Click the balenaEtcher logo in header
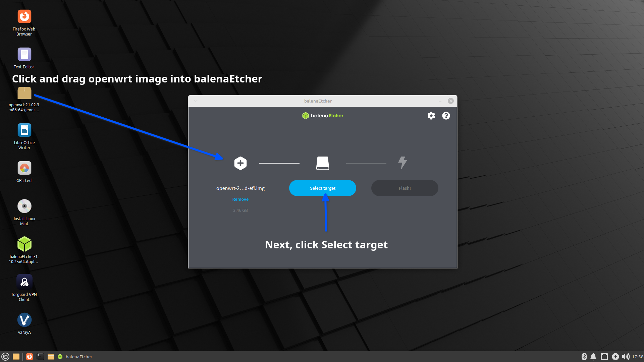The width and height of the screenshot is (644, 362). click(x=323, y=116)
